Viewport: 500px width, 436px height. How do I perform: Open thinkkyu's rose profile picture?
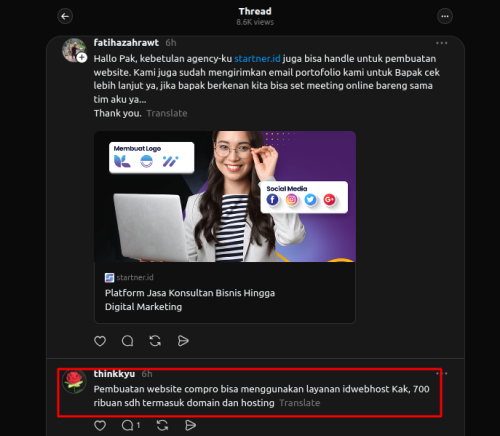tap(74, 382)
